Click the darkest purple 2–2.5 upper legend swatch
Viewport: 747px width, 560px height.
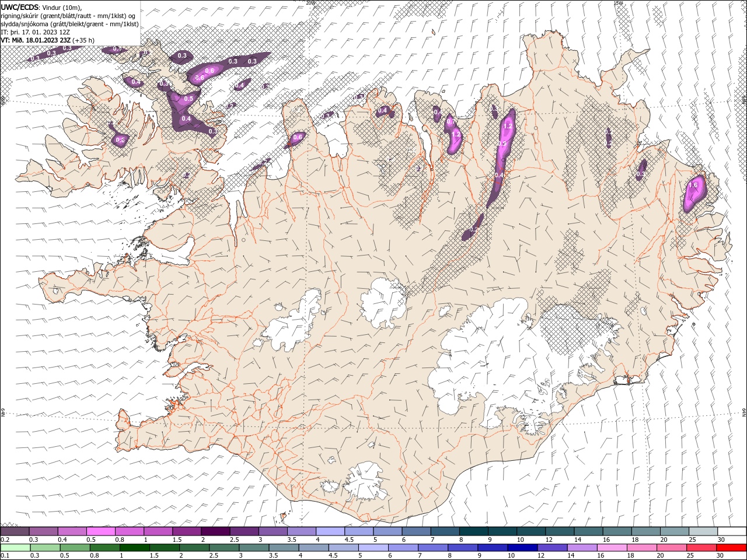click(x=216, y=531)
